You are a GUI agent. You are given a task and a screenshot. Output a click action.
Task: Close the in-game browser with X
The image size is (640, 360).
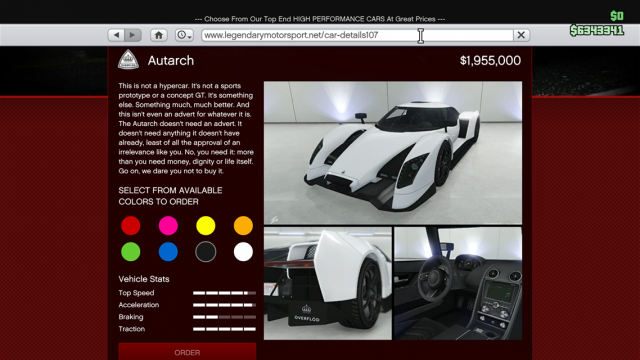[521, 35]
